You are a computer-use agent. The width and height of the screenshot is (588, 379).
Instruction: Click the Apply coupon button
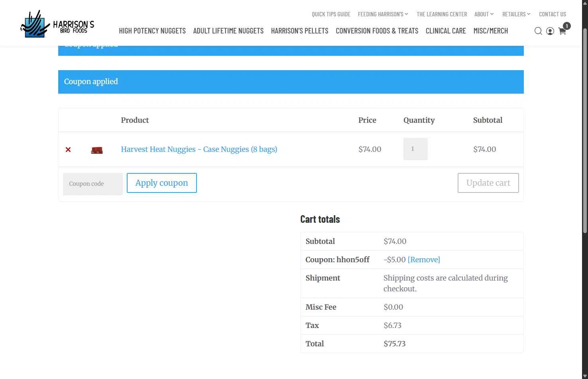pyautogui.click(x=162, y=183)
